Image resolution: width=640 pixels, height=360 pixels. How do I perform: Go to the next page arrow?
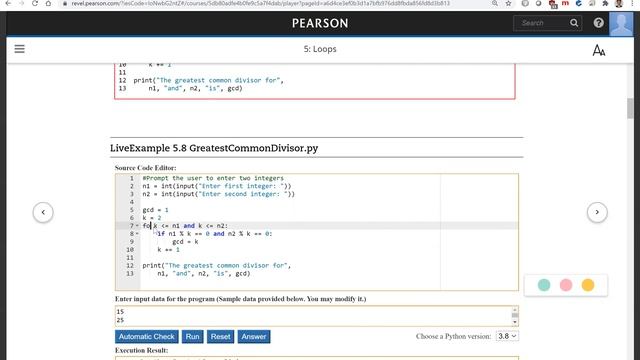coord(597,212)
